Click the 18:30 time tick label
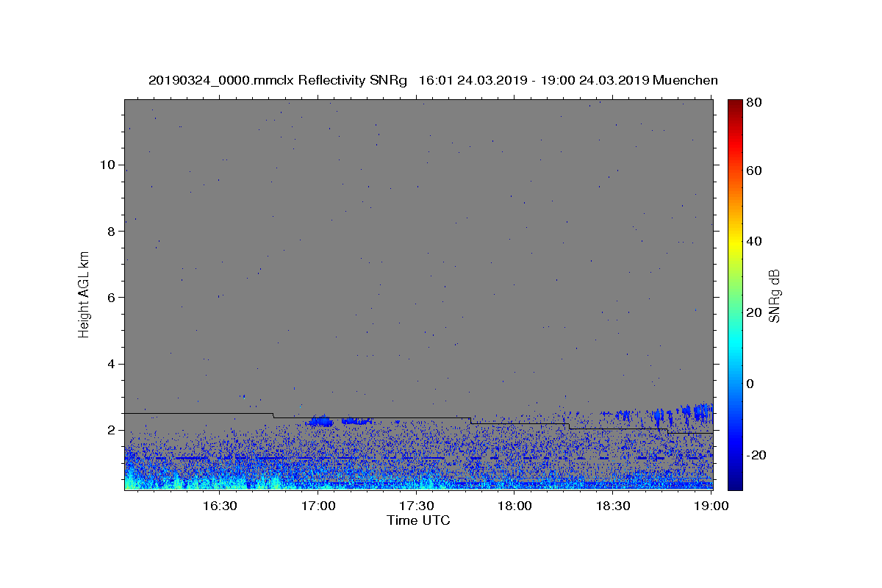This screenshot has height=588, width=882. pyautogui.click(x=614, y=506)
